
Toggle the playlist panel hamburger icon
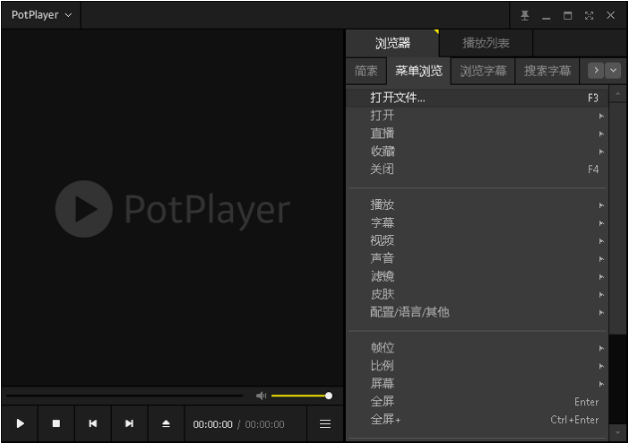pyautogui.click(x=325, y=424)
